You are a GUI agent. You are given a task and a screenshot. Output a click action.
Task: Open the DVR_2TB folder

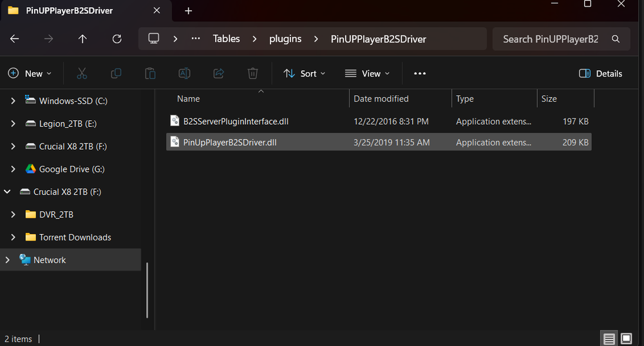point(56,214)
